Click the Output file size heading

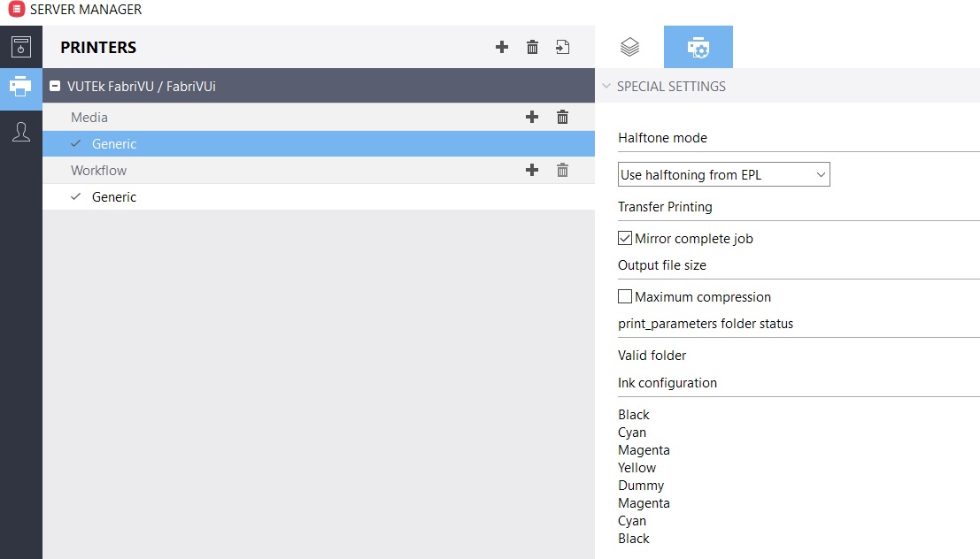[662, 265]
